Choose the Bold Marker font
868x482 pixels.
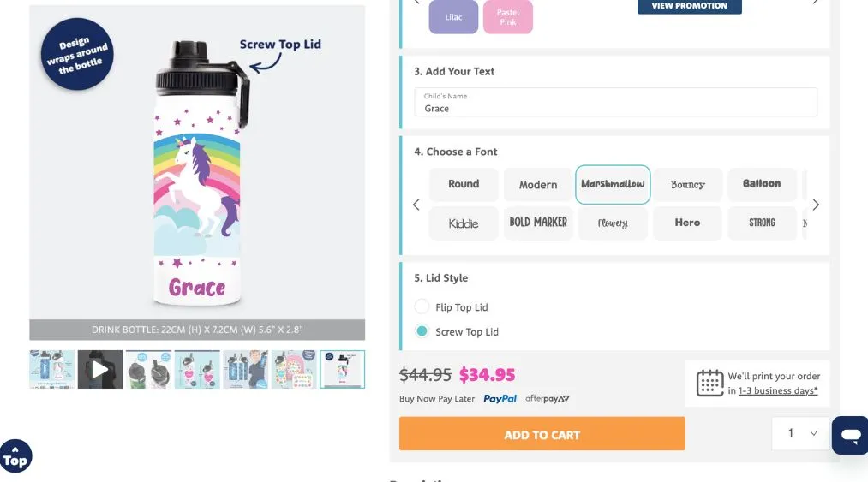(538, 223)
